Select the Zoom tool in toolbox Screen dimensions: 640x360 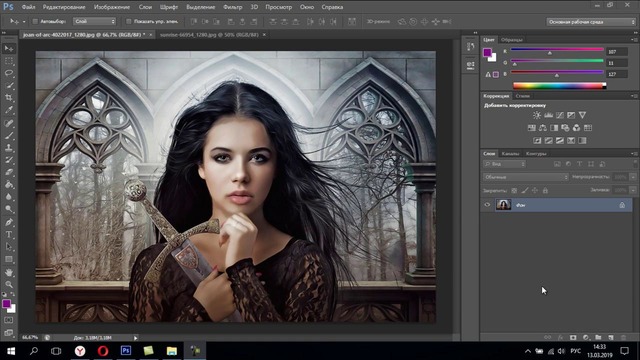pyautogui.click(x=9, y=284)
